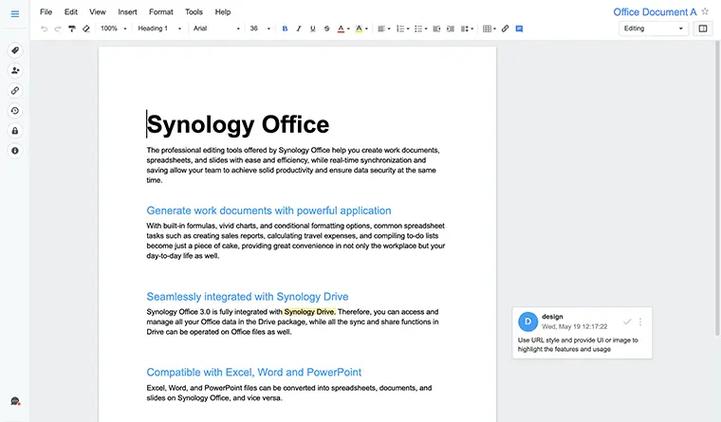This screenshot has width=721, height=422.
Task: Toggle italic formatting
Action: click(x=299, y=29)
